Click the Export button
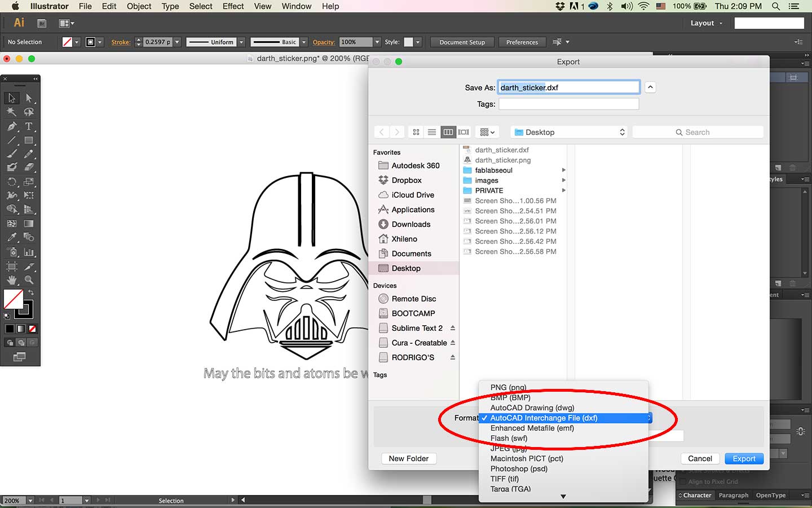 744,458
